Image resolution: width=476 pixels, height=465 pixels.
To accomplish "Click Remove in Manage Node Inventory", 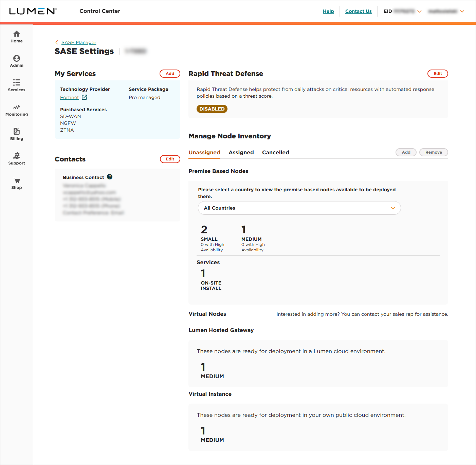I will point(434,152).
